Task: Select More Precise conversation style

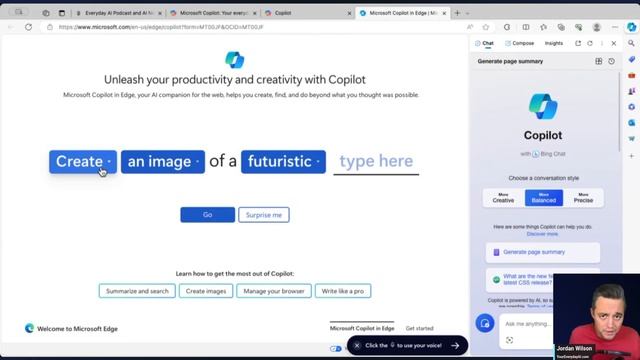Action: point(583,198)
